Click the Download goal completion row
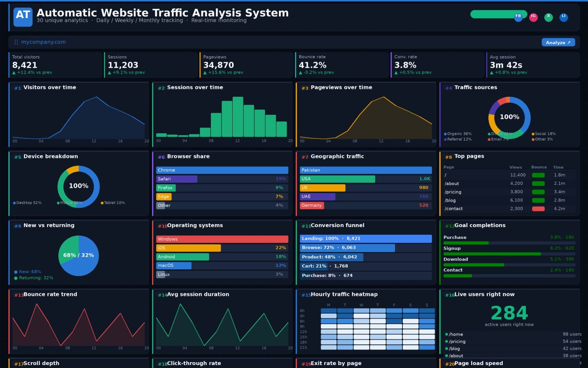The image size is (588, 368). 509,261
